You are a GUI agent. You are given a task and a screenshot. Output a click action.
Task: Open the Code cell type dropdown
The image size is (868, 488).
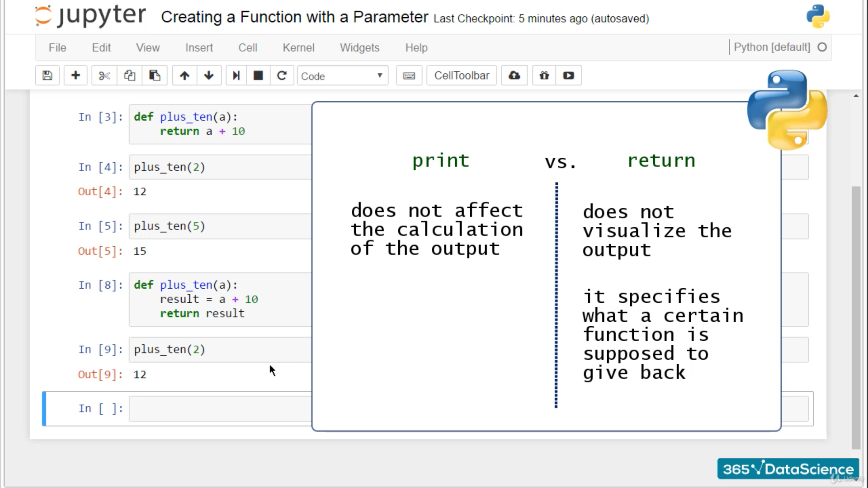(342, 76)
